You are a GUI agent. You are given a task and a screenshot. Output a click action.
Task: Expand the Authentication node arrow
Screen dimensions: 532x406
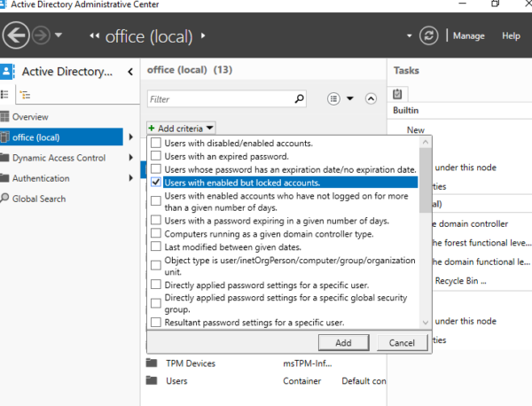coord(131,178)
